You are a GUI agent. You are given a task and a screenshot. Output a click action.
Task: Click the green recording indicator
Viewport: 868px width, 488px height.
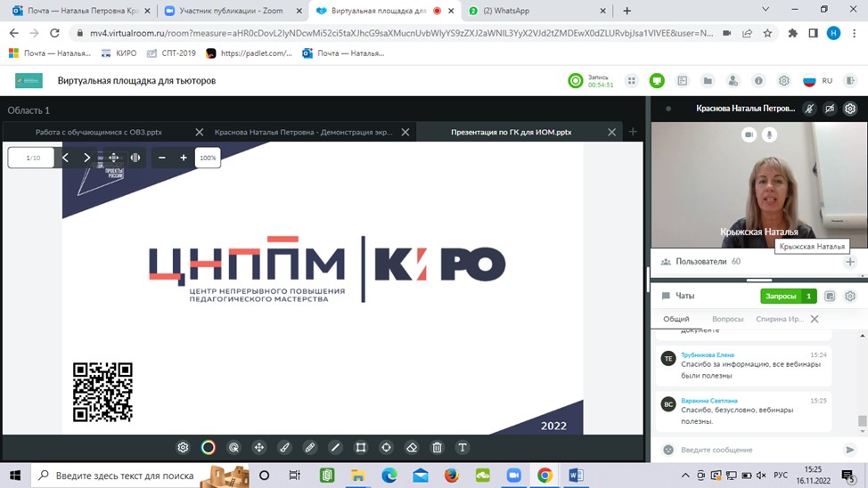(x=576, y=81)
